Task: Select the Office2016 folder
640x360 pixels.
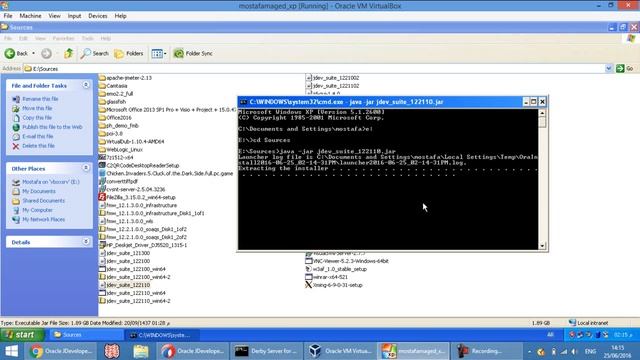Action: (x=115, y=118)
